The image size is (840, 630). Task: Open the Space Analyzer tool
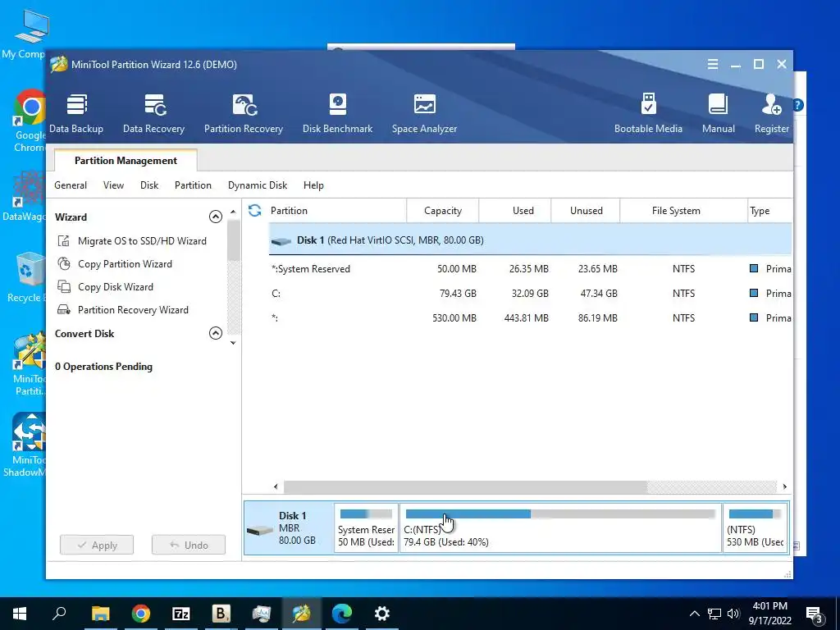(x=424, y=113)
